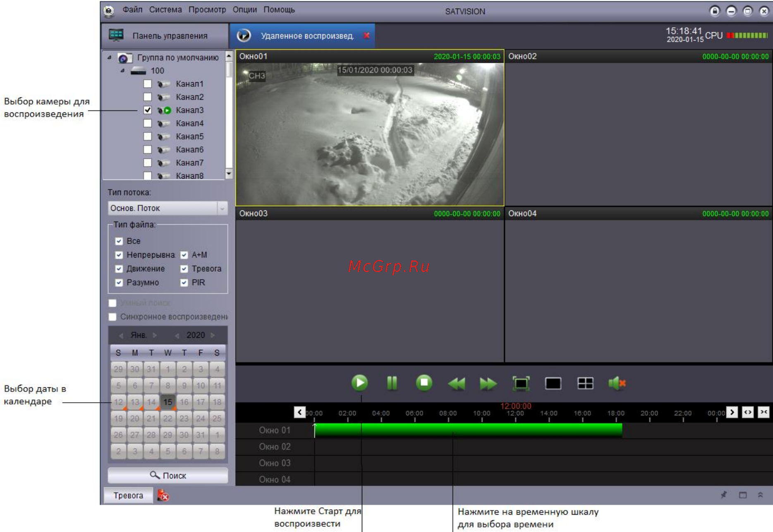Switch to Панель управления tab

click(165, 36)
